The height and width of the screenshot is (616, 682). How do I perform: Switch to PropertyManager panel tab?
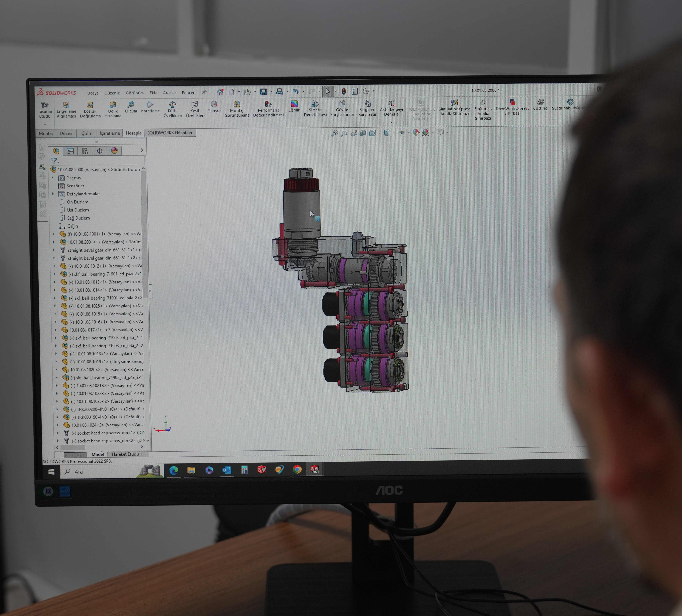(70, 151)
